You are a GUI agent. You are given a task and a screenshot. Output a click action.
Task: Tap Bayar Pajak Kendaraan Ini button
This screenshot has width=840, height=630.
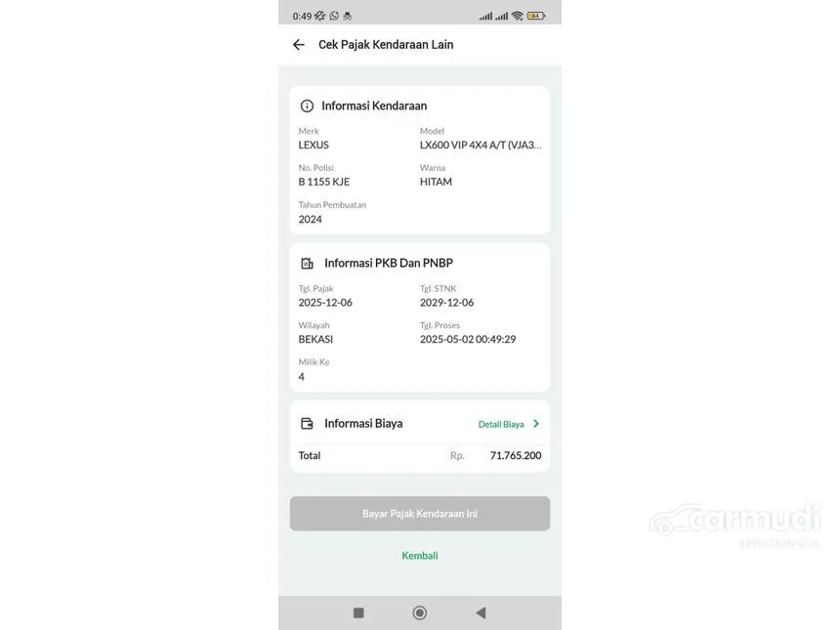[x=420, y=514]
